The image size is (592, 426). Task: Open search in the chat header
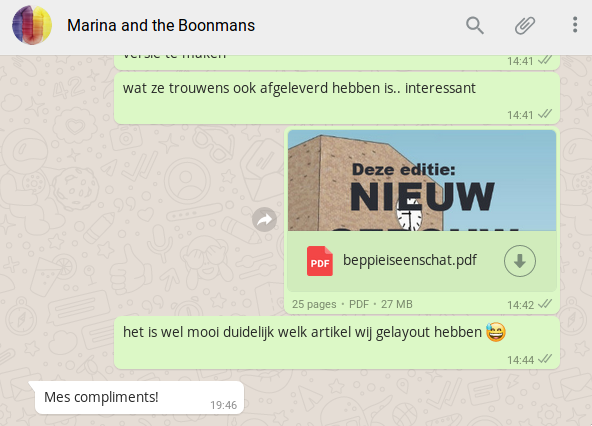pyautogui.click(x=475, y=26)
